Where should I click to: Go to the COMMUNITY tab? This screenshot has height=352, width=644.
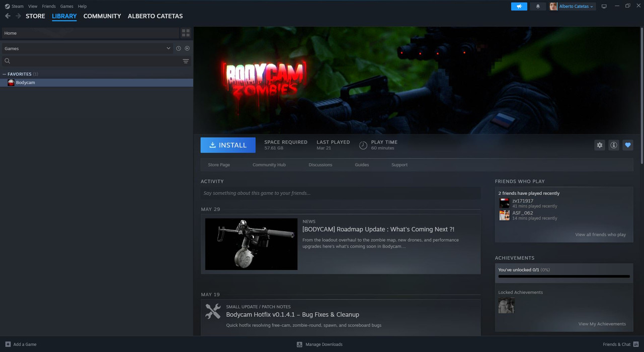point(102,16)
